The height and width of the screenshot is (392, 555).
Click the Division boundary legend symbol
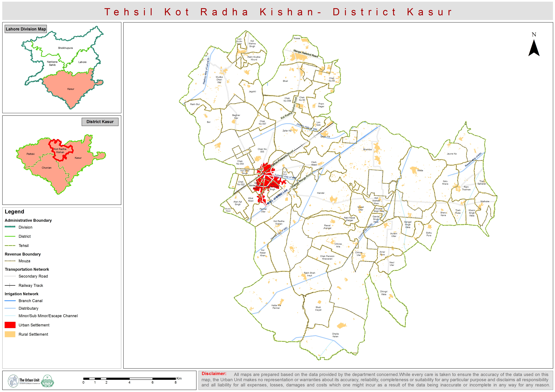pos(10,227)
